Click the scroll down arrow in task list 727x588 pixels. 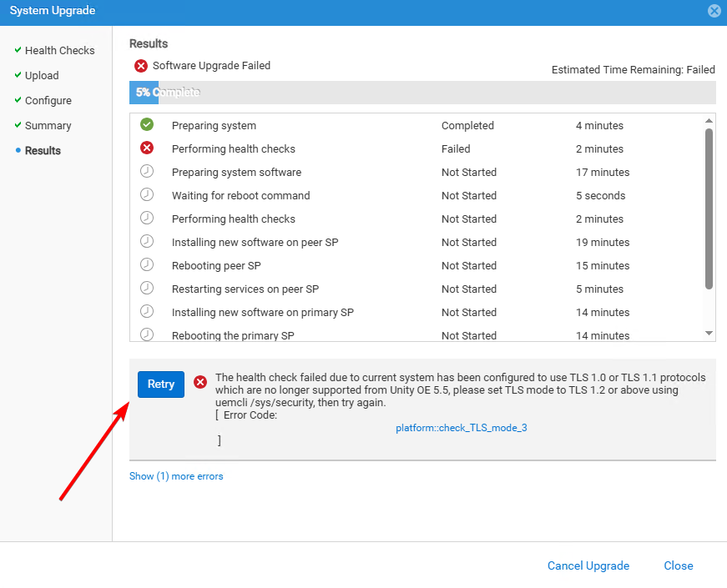point(709,333)
